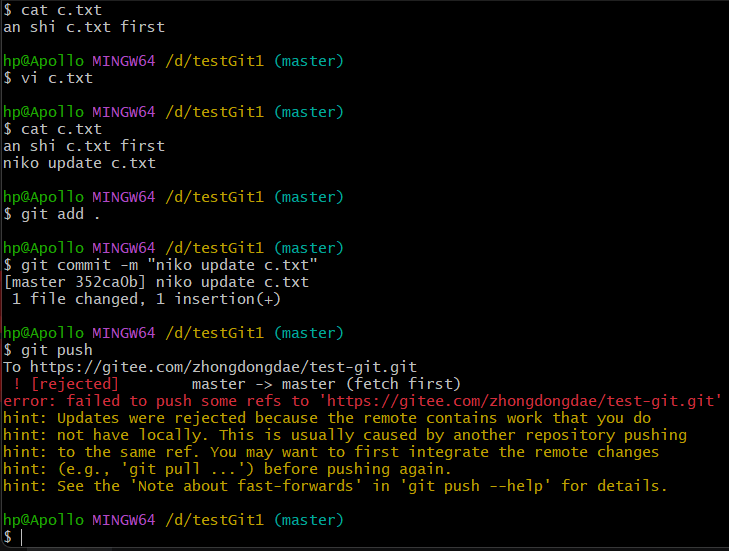Viewport: 729px width, 551px height.
Task: Open gitee URL in the 'To' line
Action: pos(223,367)
